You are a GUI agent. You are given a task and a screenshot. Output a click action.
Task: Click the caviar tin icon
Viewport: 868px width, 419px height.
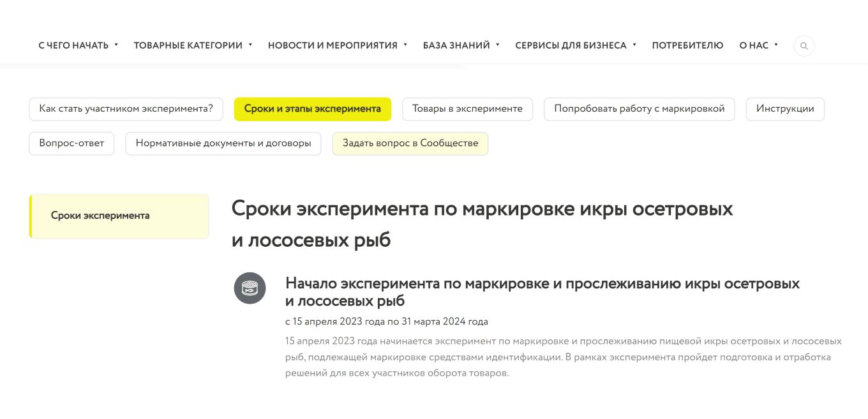250,288
